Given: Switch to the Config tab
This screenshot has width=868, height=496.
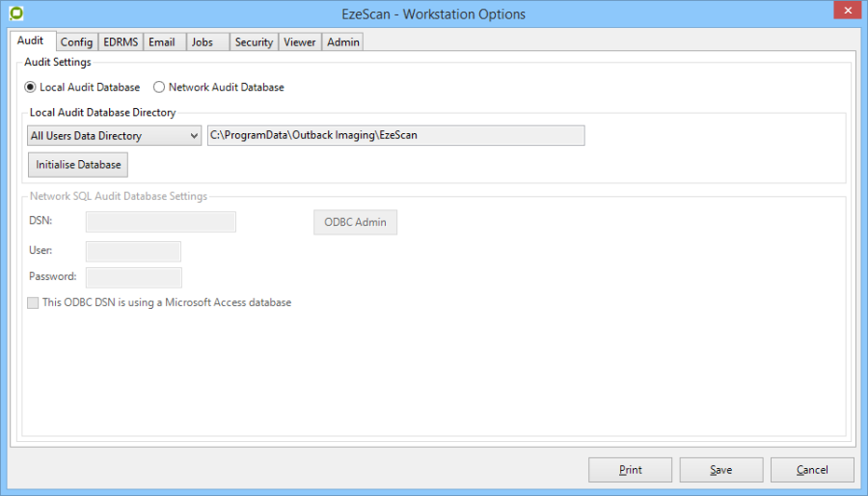Looking at the screenshot, I should 76,42.
